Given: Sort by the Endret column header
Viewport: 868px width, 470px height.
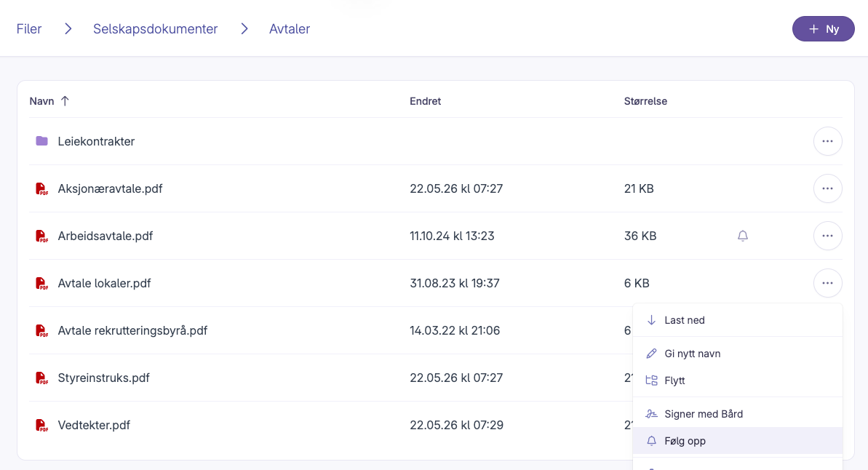Looking at the screenshot, I should (x=425, y=101).
